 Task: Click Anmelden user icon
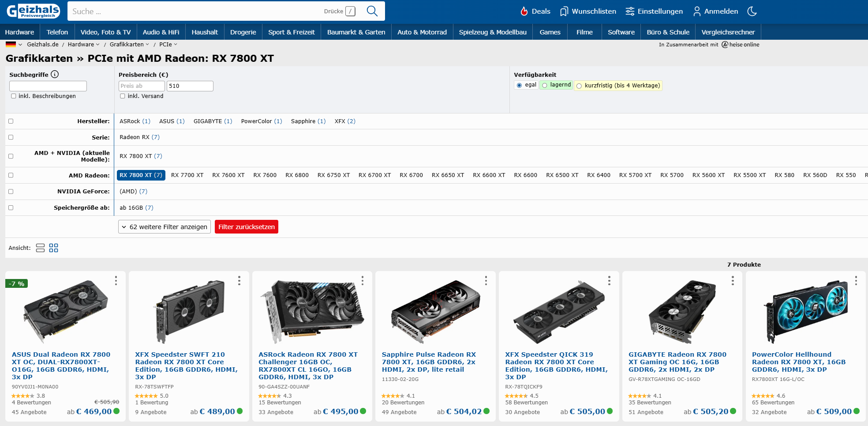tap(697, 11)
